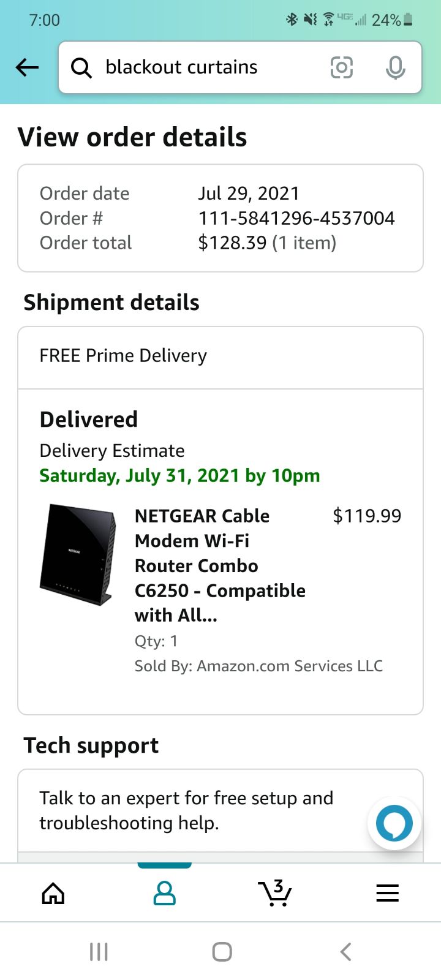This screenshot has height=980, width=441.
Task: Go to Home tab in bottom bar
Action: coord(53,894)
